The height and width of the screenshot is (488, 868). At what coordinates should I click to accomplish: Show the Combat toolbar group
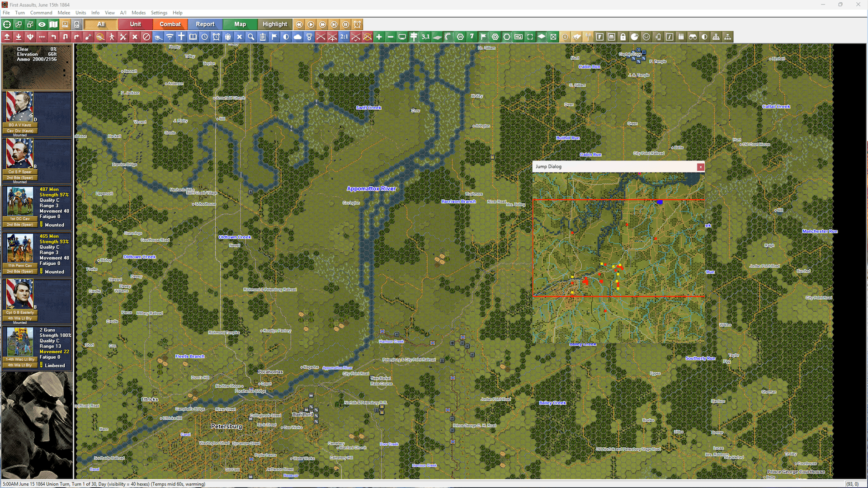pyautogui.click(x=170, y=24)
